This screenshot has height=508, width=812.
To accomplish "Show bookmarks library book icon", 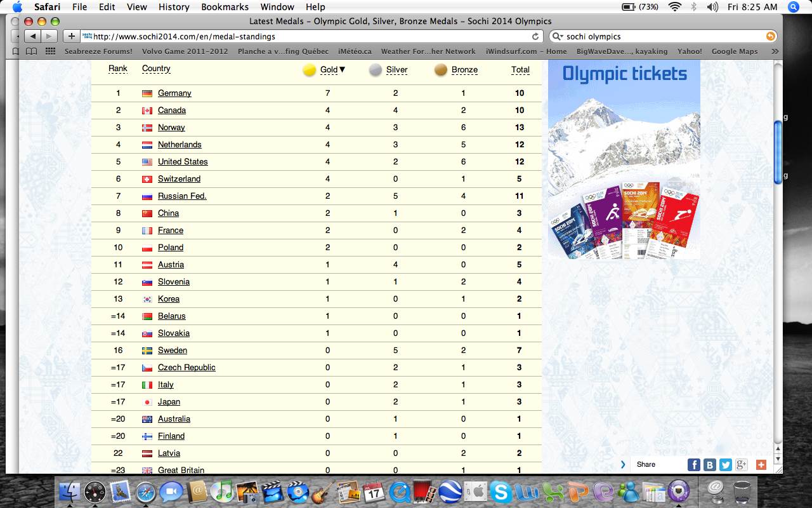I will [x=31, y=51].
